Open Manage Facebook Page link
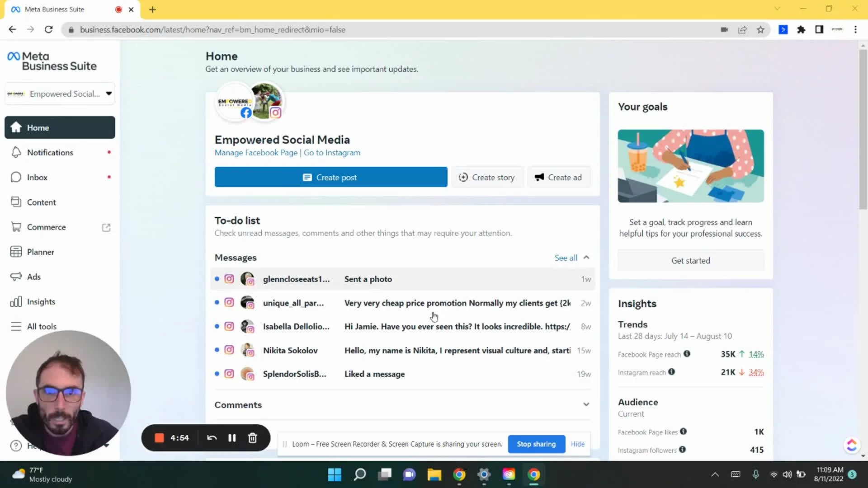The height and width of the screenshot is (488, 868). click(256, 153)
